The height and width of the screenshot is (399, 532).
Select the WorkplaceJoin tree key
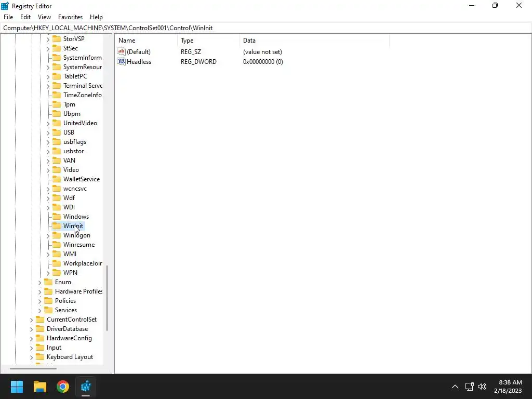(83, 263)
